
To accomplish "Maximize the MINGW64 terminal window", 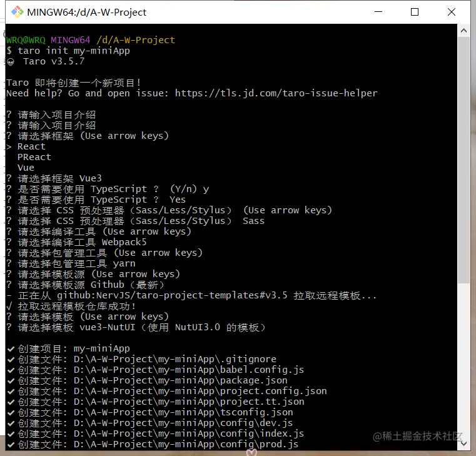I will coord(415,12).
